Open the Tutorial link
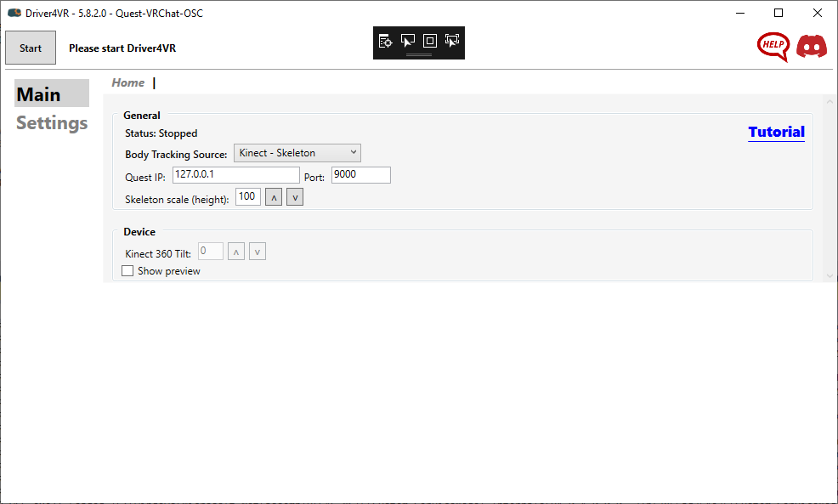Image resolution: width=838 pixels, height=504 pixels. tap(776, 132)
